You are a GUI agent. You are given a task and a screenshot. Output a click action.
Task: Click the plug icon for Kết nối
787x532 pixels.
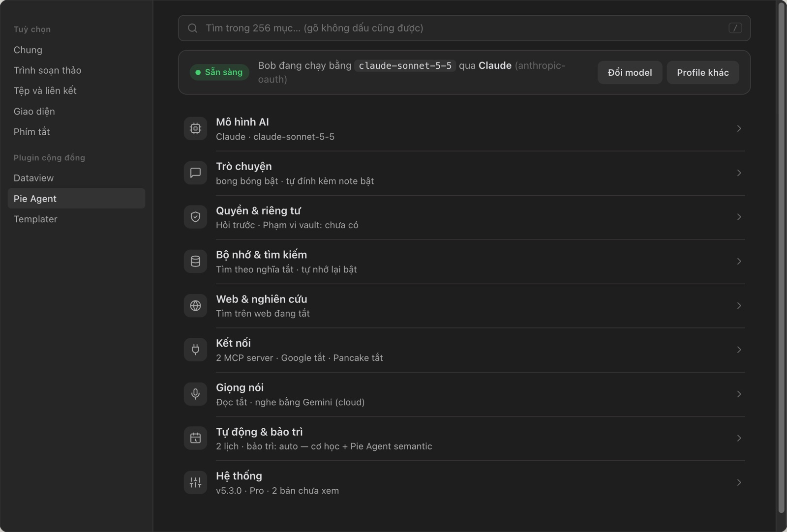click(x=195, y=350)
